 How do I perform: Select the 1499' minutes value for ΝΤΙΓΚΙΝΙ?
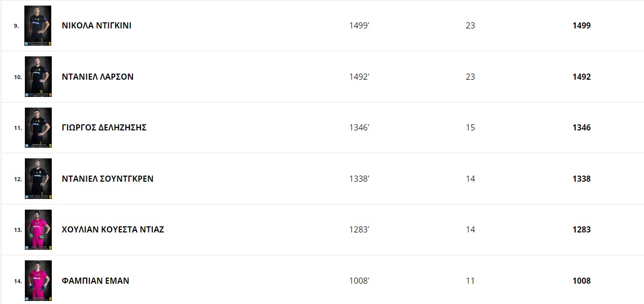point(359,25)
